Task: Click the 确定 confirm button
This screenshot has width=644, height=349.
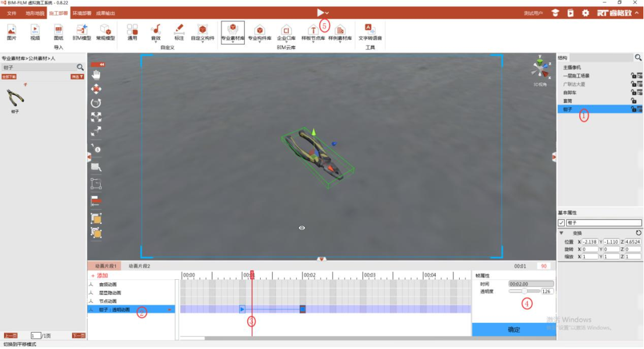Action: [514, 329]
